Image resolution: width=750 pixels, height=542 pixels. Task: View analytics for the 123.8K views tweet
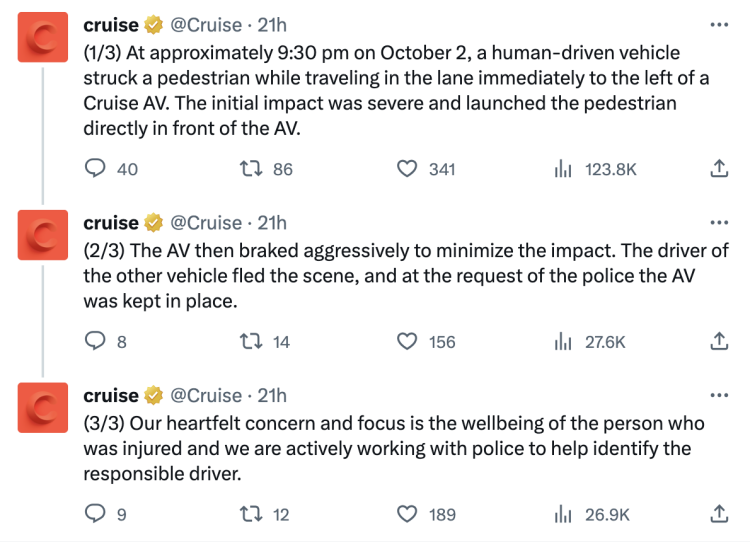562,169
